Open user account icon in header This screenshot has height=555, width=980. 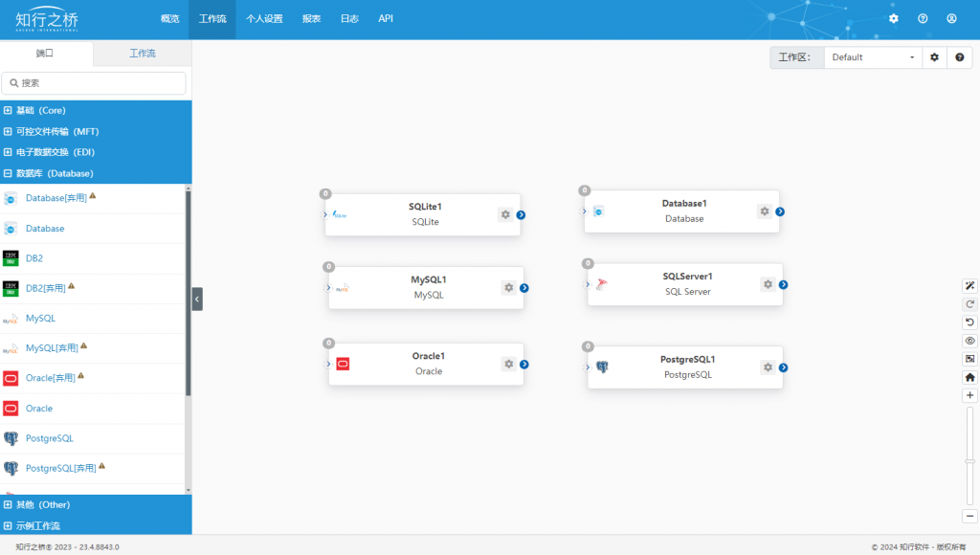click(951, 19)
